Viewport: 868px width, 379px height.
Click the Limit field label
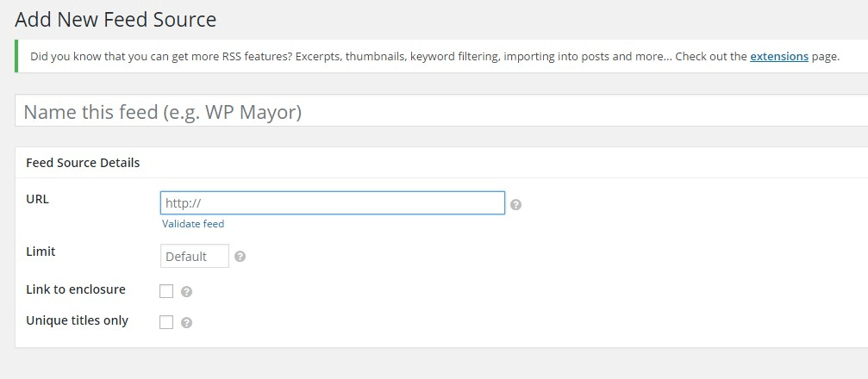tap(41, 252)
